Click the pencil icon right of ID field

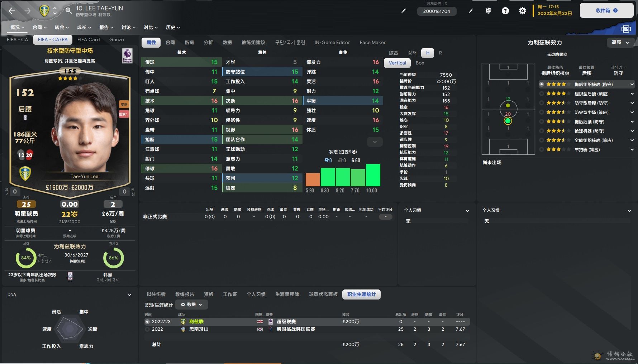click(x=471, y=11)
